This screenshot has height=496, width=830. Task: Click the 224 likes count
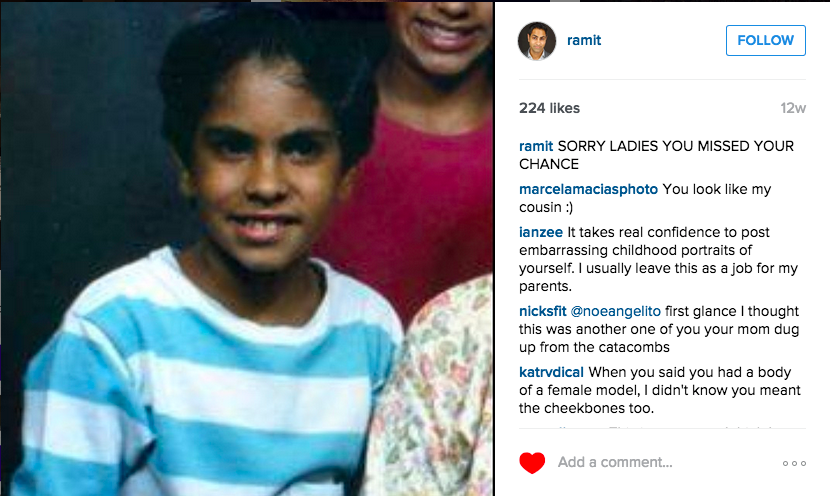pyautogui.click(x=549, y=108)
